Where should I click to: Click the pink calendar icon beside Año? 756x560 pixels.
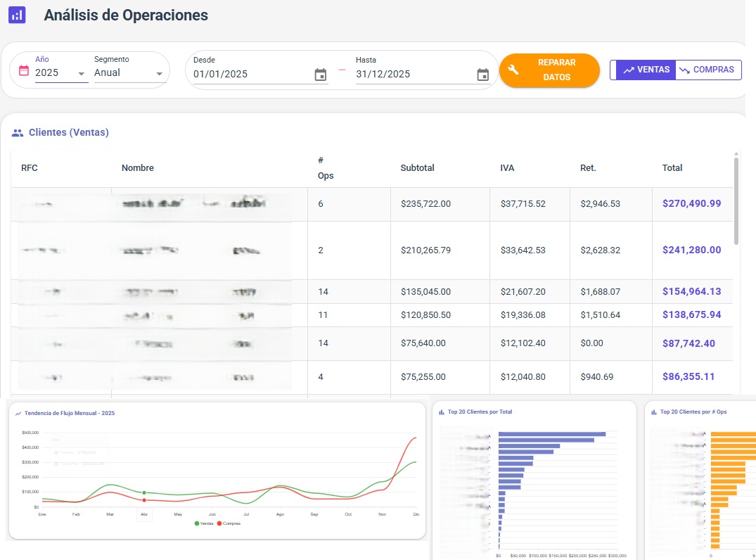(x=24, y=70)
